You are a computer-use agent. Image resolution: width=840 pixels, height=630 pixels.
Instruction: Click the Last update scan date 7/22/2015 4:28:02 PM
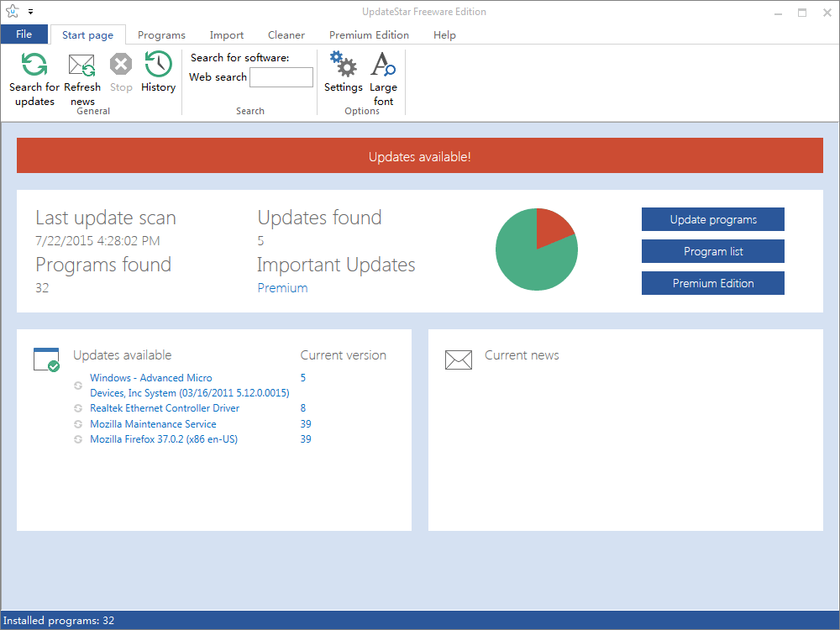pos(97,240)
